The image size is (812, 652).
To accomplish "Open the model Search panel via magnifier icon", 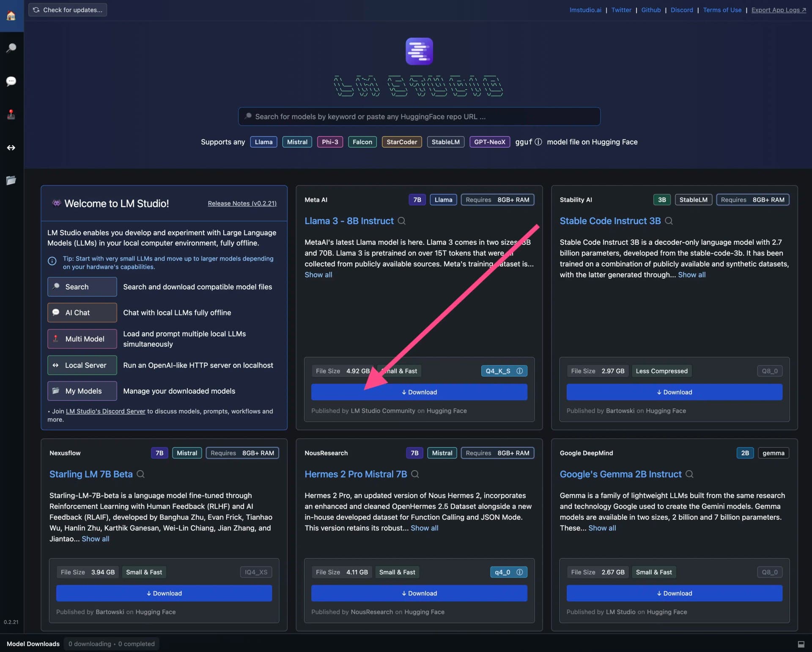I will pyautogui.click(x=11, y=48).
